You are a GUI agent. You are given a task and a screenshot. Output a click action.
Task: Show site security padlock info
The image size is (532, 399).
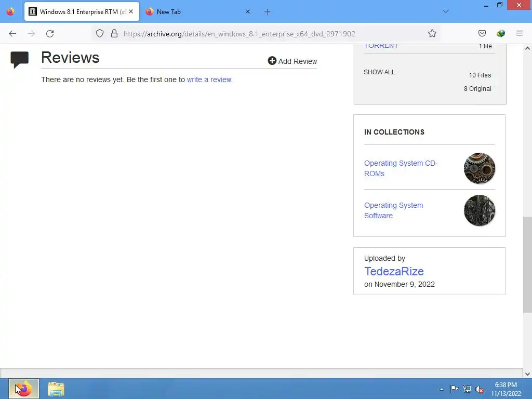114,33
